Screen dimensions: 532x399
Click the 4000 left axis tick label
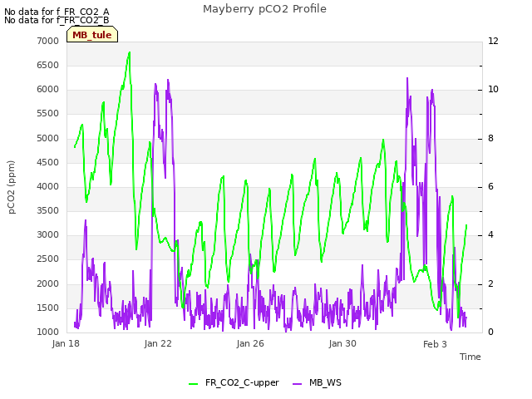pyautogui.click(x=48, y=186)
